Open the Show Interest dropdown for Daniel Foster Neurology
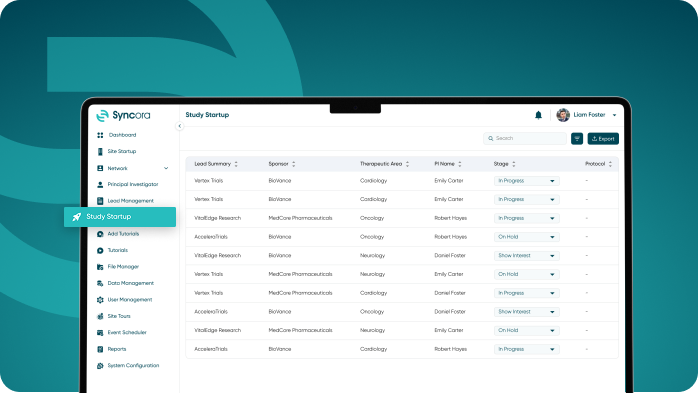698x393 pixels. click(x=527, y=256)
